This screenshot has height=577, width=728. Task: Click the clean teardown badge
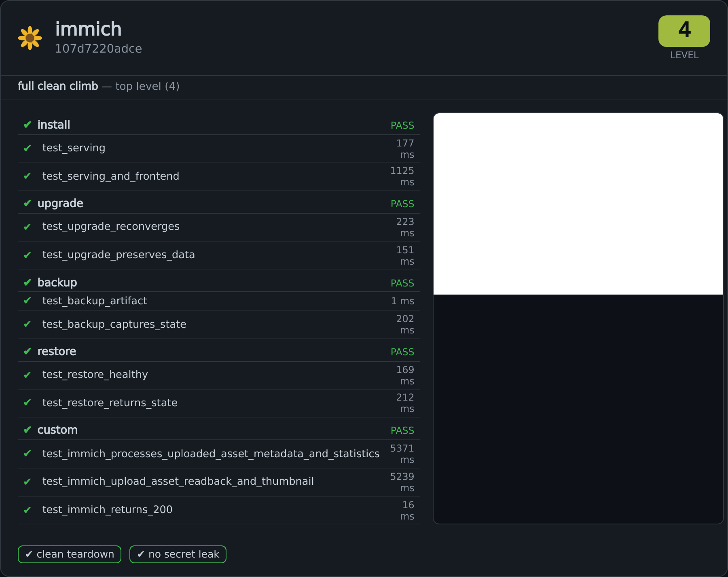click(70, 554)
